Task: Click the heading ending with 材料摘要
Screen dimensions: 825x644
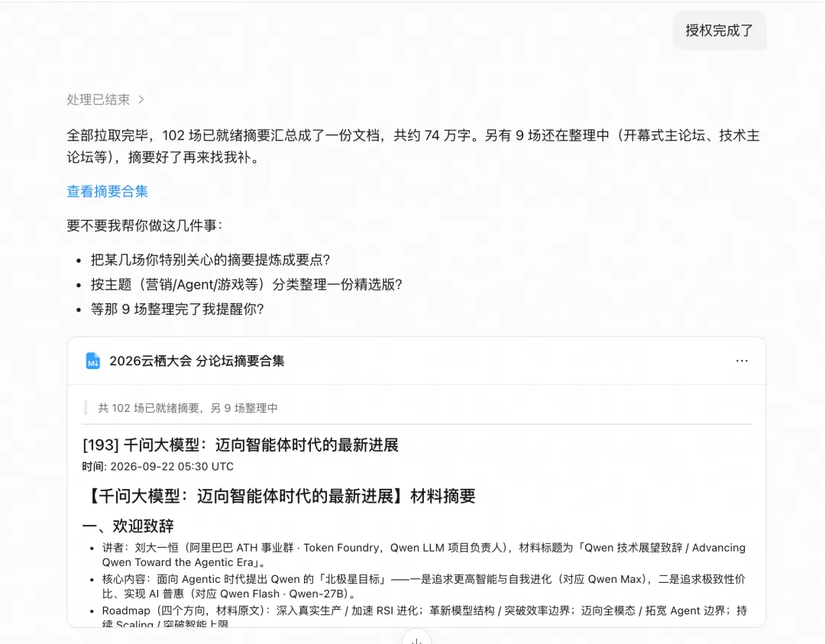Action: (x=280, y=496)
